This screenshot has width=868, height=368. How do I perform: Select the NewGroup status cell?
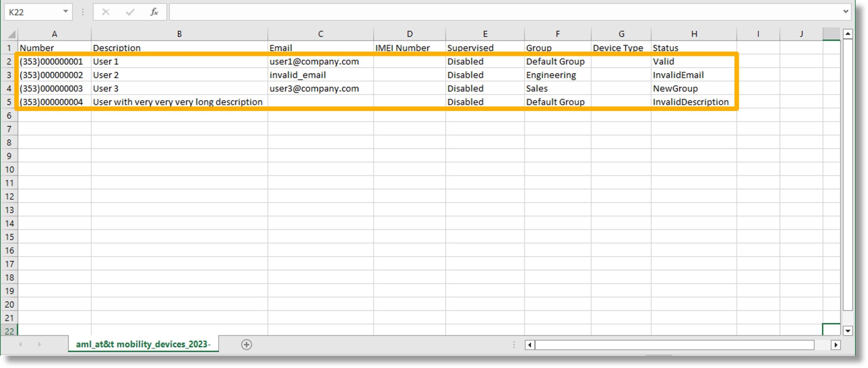click(694, 88)
